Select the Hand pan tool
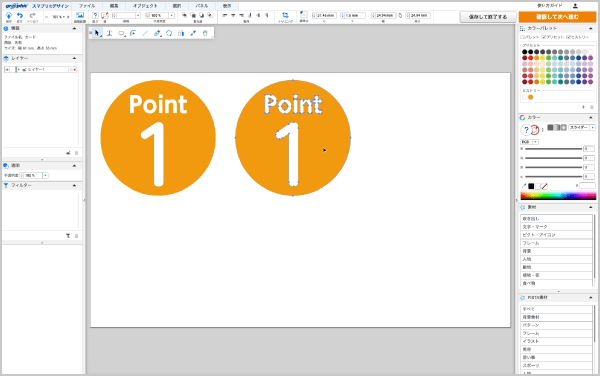Image resolution: width=600 pixels, height=376 pixels. click(x=205, y=33)
